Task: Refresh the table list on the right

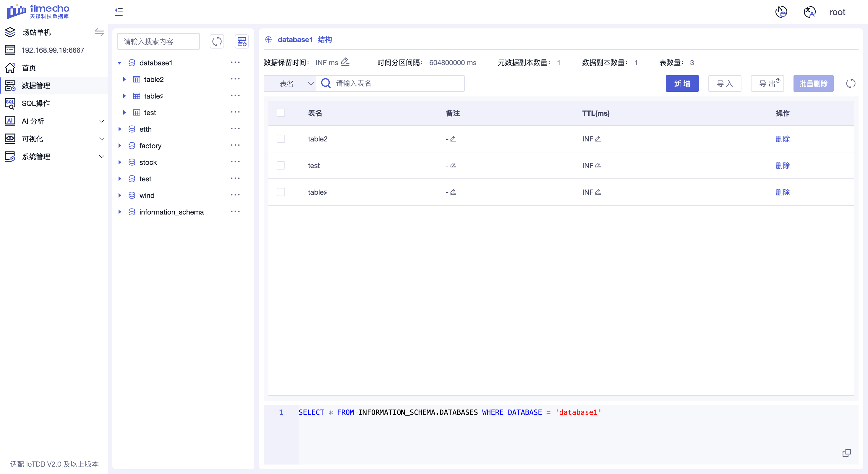Action: pos(851,84)
